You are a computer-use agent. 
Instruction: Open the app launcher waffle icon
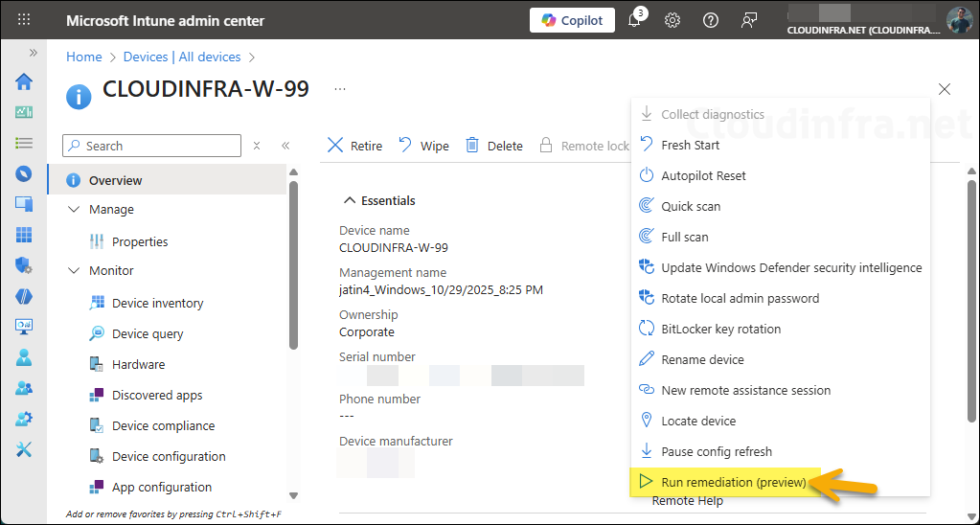pos(24,20)
